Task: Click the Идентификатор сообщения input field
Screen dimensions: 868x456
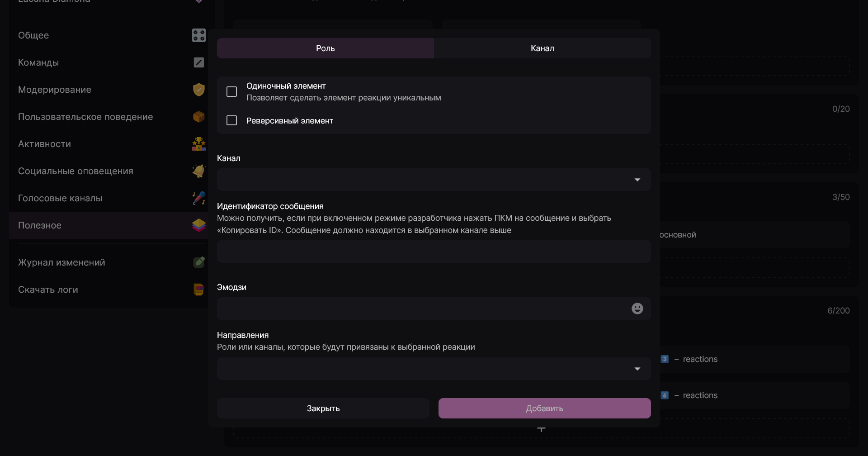Action: coord(434,252)
